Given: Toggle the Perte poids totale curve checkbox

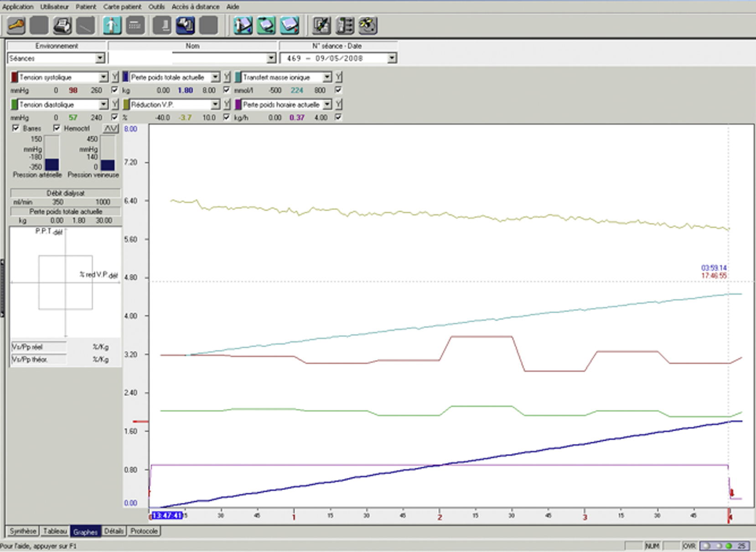Looking at the screenshot, I should pyautogui.click(x=226, y=90).
